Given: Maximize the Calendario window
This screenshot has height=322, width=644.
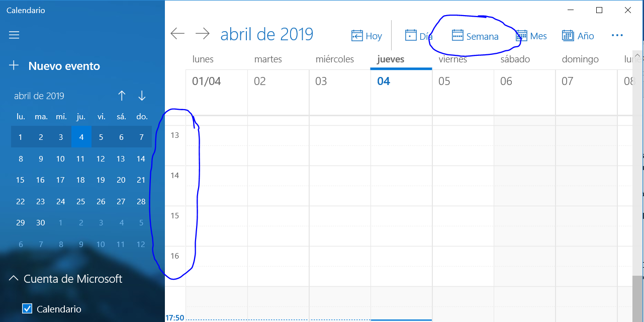Looking at the screenshot, I should pos(599,10).
